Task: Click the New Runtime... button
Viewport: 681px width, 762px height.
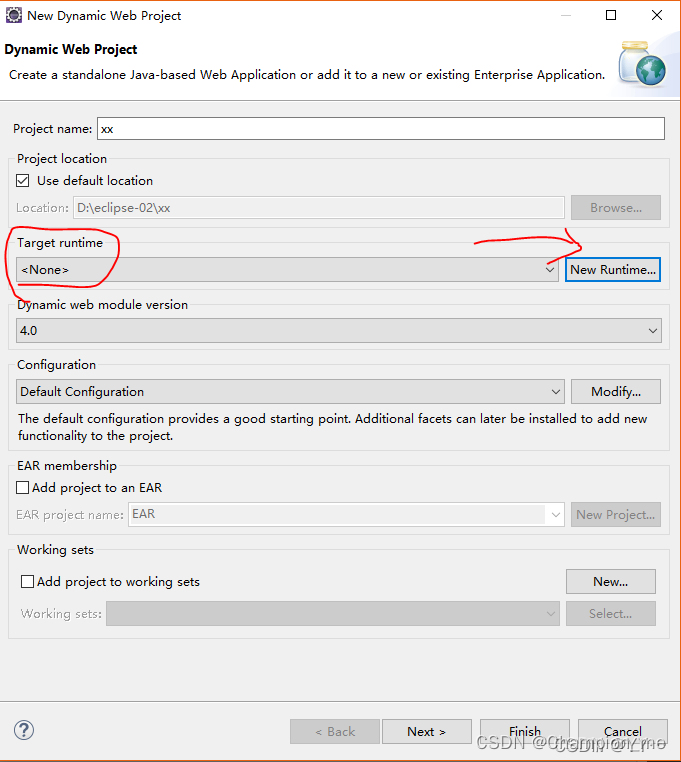Action: pos(613,270)
